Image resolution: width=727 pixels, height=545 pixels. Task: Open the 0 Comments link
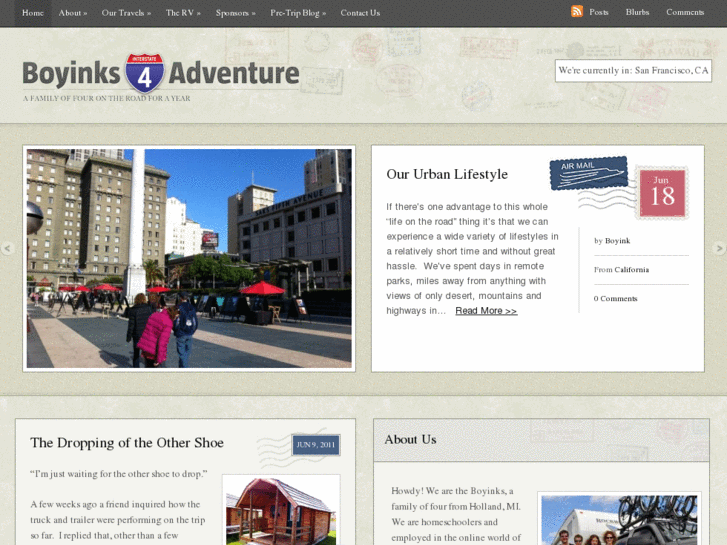pyautogui.click(x=615, y=299)
